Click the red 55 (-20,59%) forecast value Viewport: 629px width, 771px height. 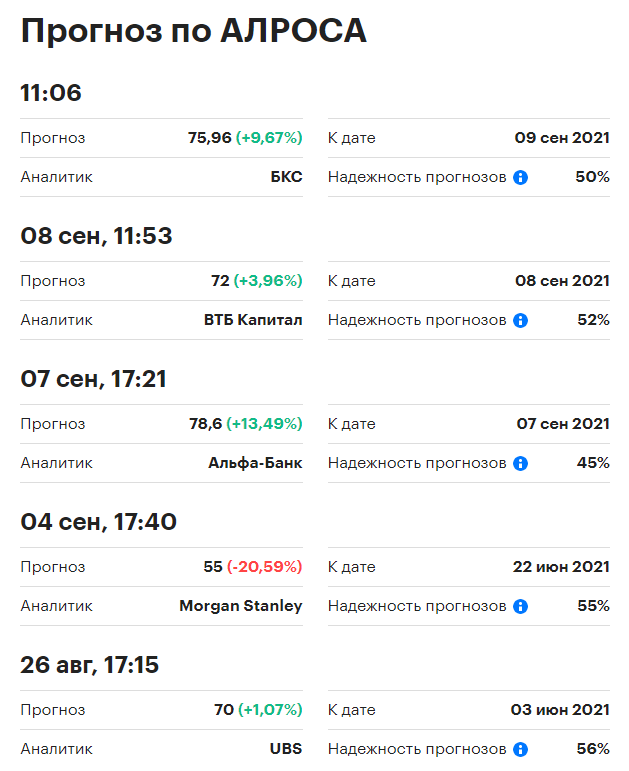click(x=253, y=567)
